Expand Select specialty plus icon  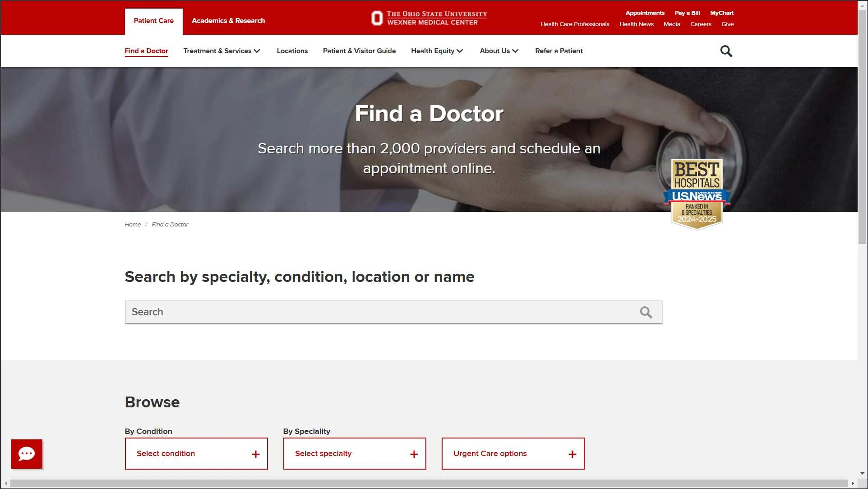(x=414, y=454)
